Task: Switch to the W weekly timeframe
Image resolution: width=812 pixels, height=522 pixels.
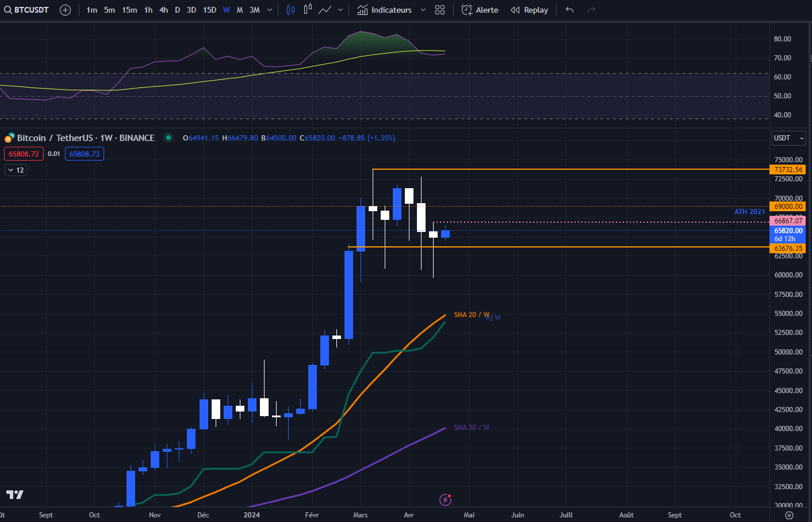Action: click(x=225, y=9)
